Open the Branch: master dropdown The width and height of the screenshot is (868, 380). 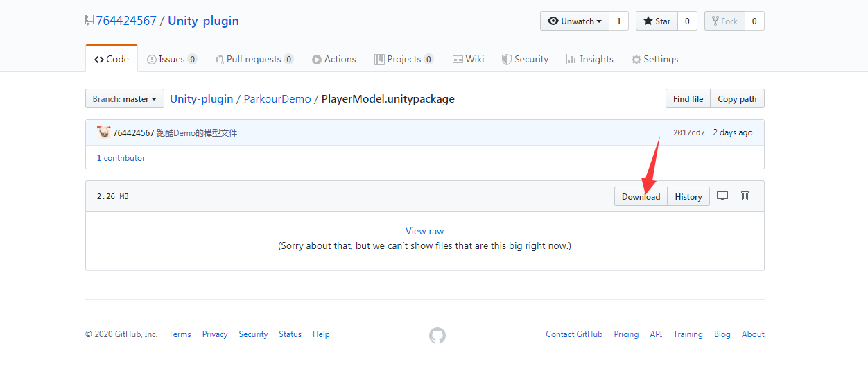point(125,99)
